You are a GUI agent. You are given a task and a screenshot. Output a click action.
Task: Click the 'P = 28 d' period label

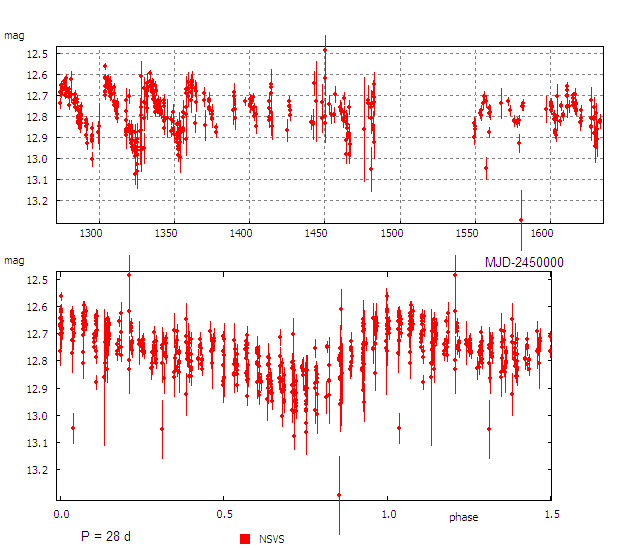pos(106,536)
